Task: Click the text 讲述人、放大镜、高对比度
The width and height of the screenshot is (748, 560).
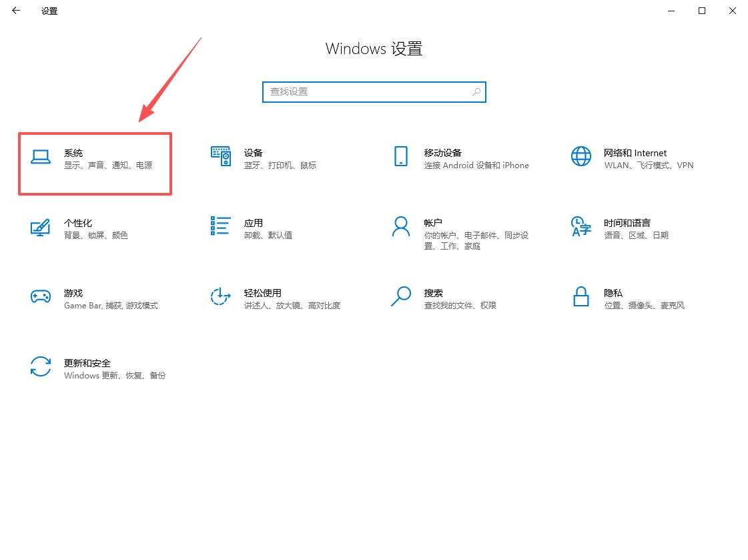Action: coord(292,306)
